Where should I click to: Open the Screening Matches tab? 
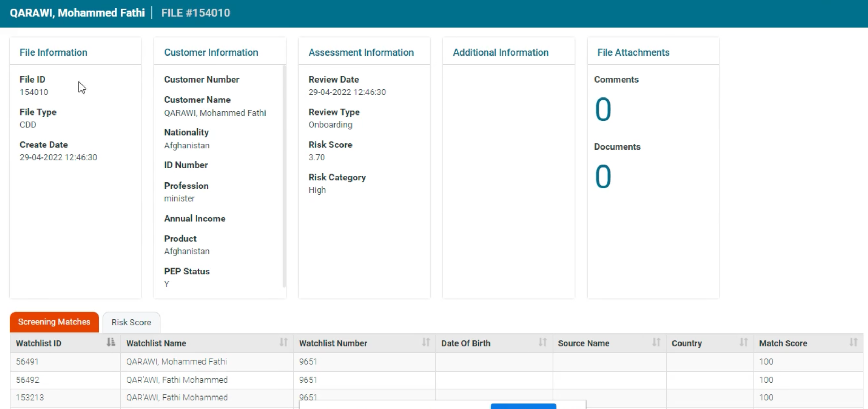[54, 322]
